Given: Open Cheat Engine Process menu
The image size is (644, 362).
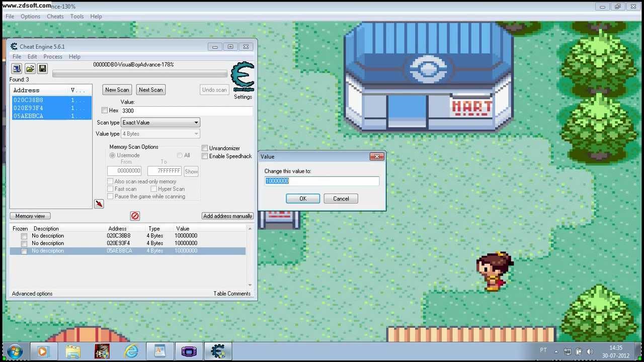Looking at the screenshot, I should [53, 57].
